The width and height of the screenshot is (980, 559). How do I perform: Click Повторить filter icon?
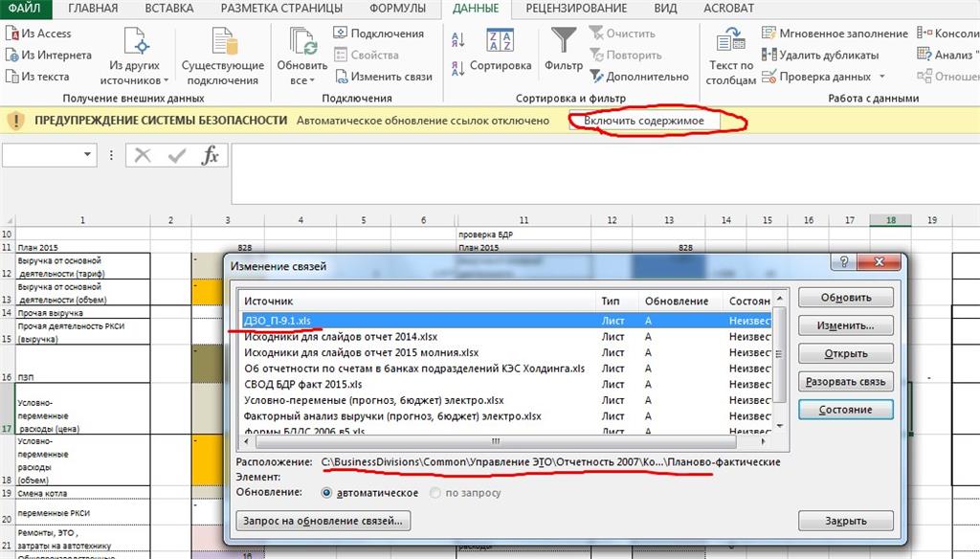pyautogui.click(x=596, y=55)
